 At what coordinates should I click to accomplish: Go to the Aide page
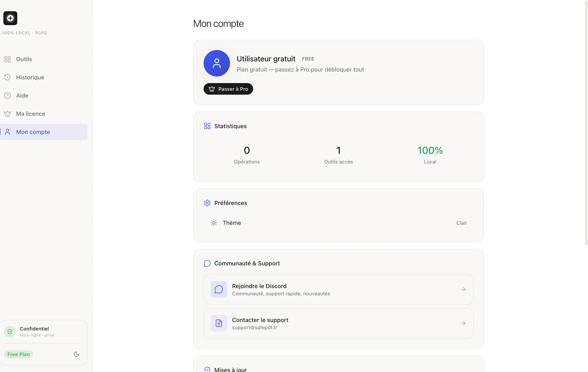44,95
